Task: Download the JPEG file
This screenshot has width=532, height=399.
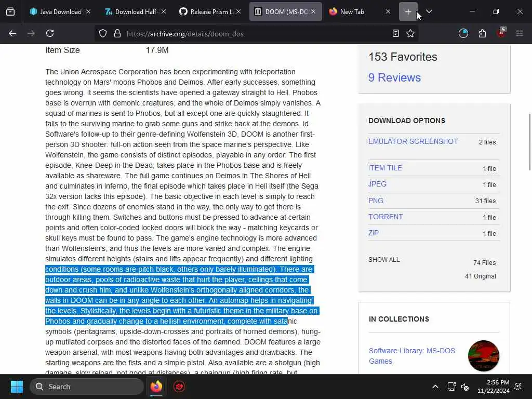Action: pyautogui.click(x=377, y=184)
